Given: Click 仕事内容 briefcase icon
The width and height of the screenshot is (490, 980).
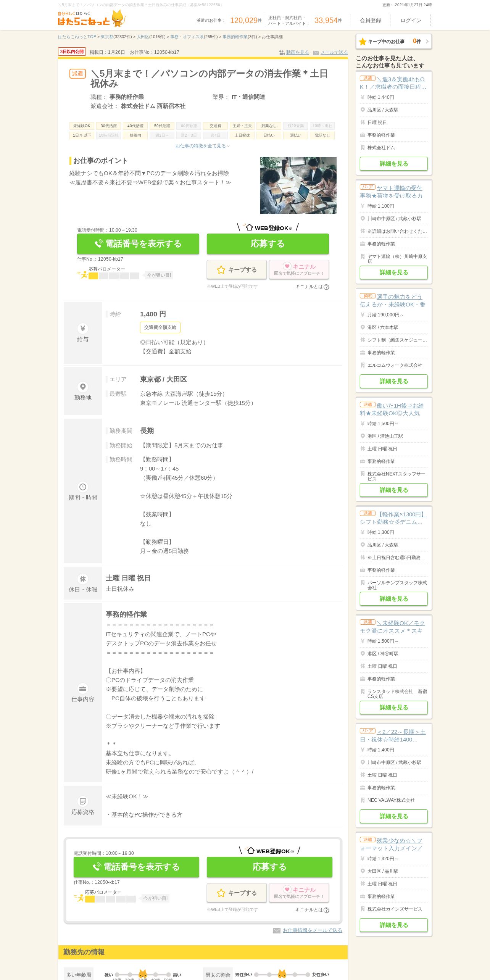Looking at the screenshot, I should pos(82,688).
